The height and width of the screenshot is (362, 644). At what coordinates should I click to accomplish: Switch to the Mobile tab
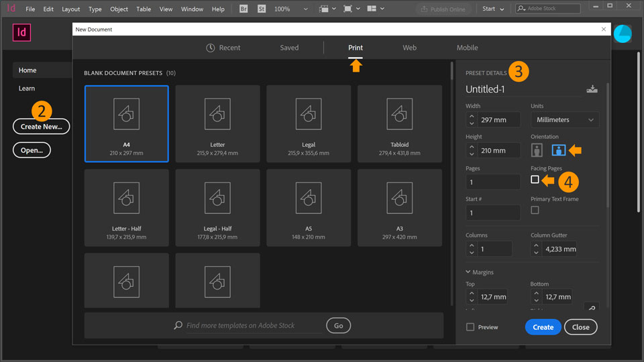tap(467, 48)
